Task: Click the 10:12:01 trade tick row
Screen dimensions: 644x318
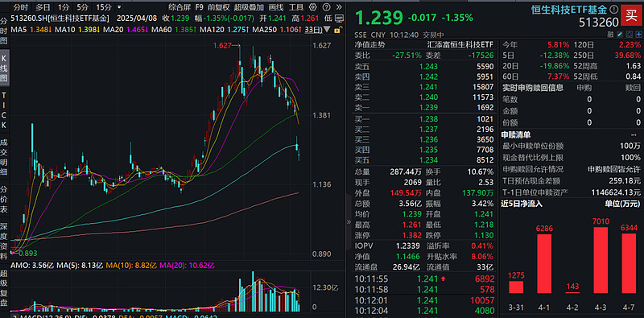Action: click(x=425, y=300)
